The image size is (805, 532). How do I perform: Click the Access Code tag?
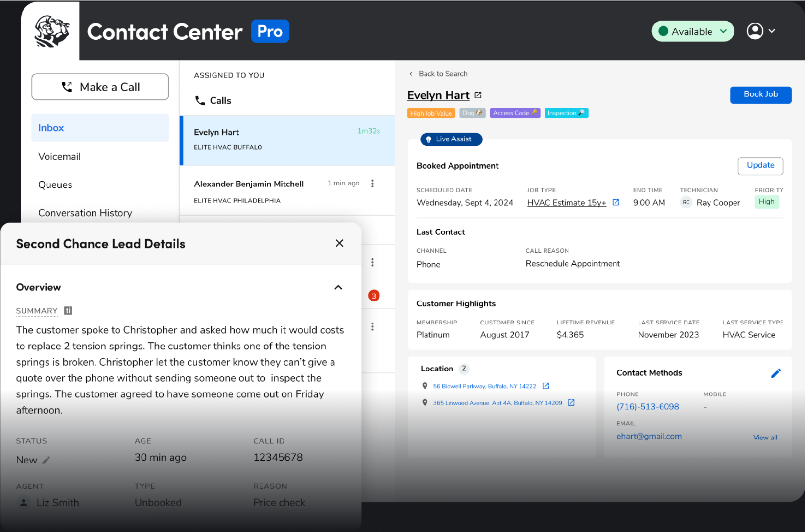click(515, 113)
